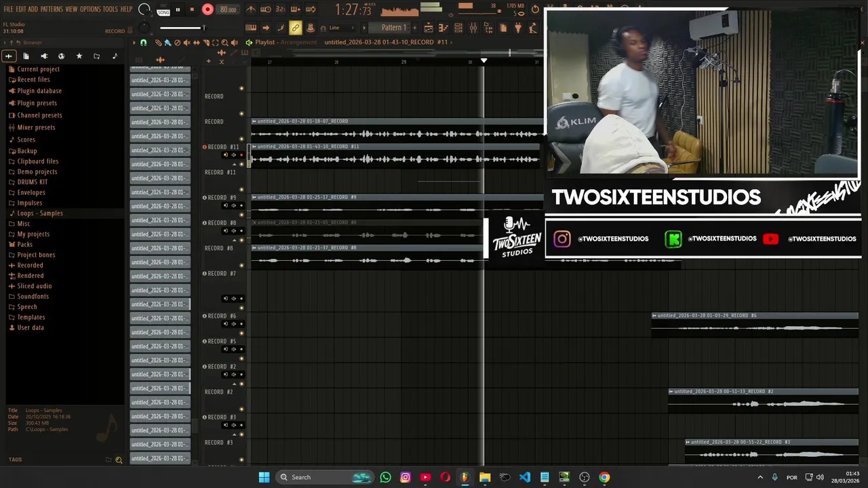The width and height of the screenshot is (868, 488).
Task: Open WhatsApp from the taskbar
Action: (x=385, y=477)
